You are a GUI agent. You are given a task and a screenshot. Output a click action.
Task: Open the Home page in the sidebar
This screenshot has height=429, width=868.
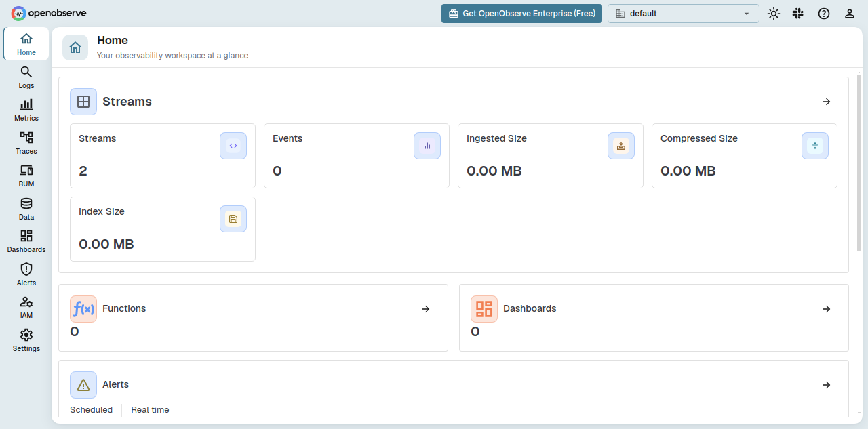26,44
